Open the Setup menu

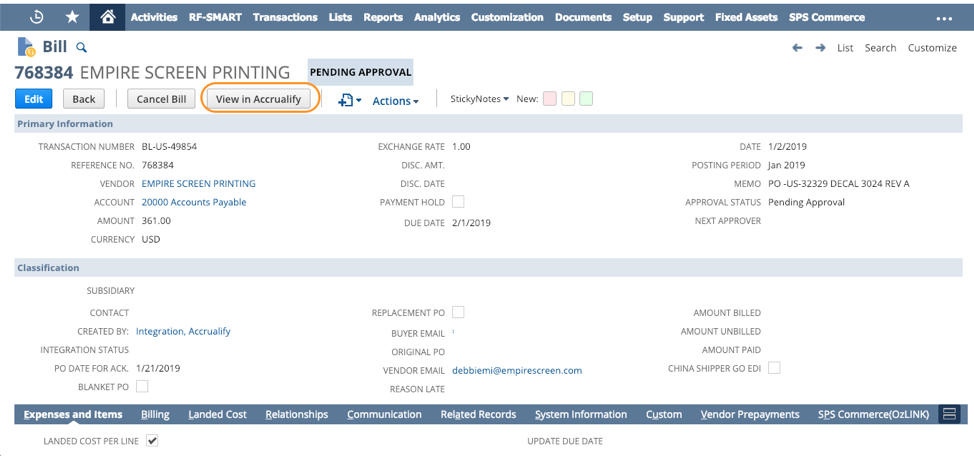click(x=637, y=17)
